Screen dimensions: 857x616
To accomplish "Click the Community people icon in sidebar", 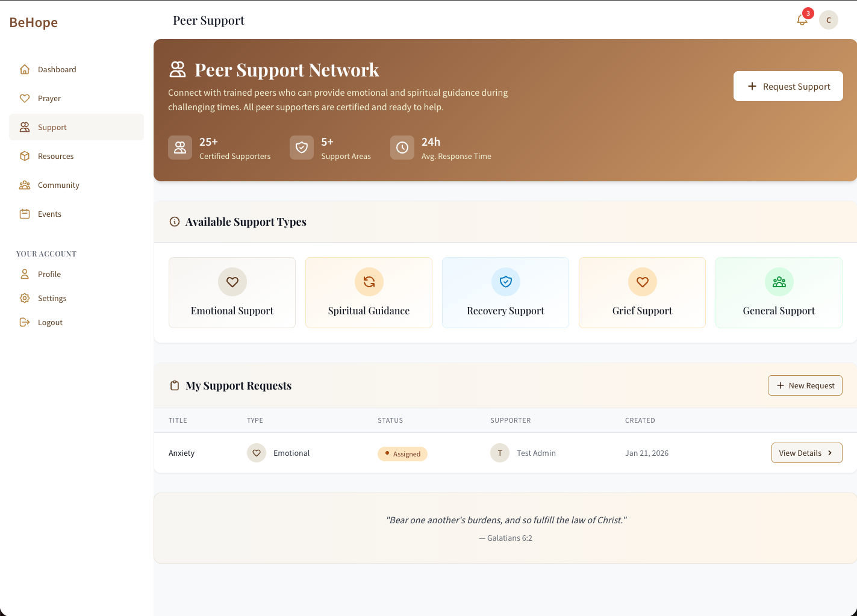I will (x=25, y=185).
